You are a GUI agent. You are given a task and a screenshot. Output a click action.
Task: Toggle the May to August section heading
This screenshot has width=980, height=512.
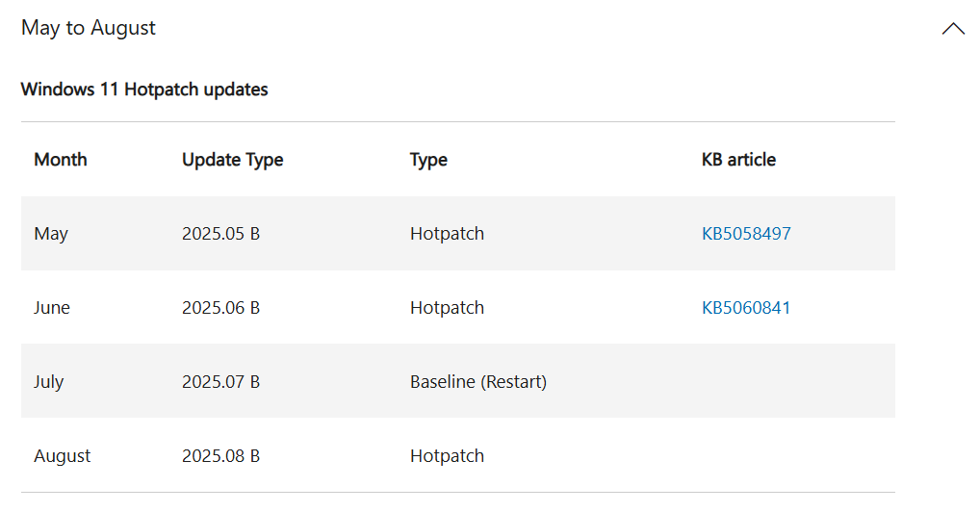[89, 28]
